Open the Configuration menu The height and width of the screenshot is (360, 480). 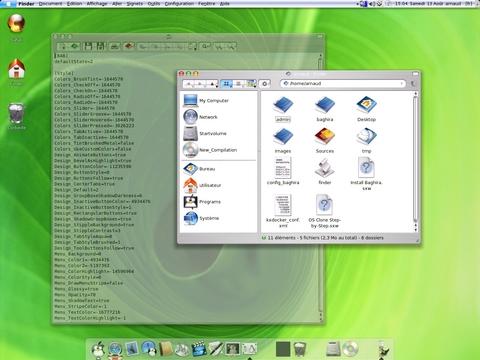point(179,4)
